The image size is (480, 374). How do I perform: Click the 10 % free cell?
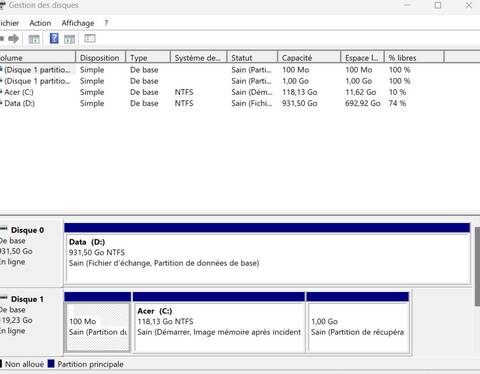coord(397,92)
